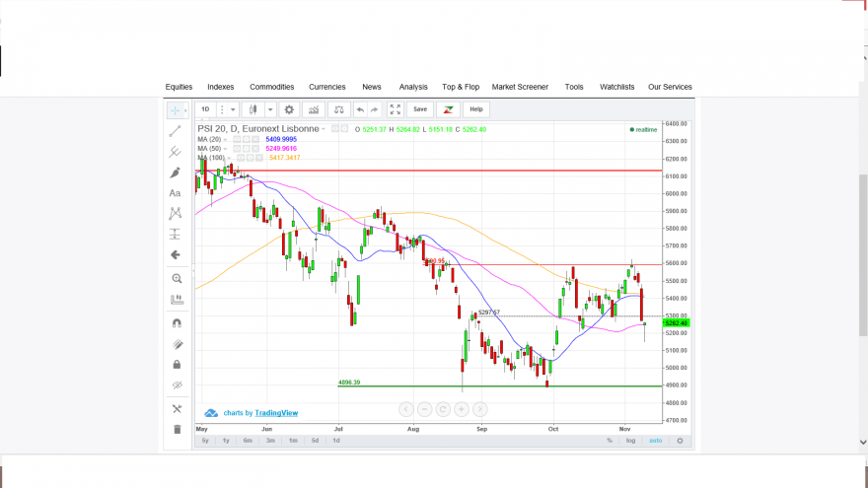Enter fullscreen chart mode
Viewport: 868px width, 488px height.
395,109
